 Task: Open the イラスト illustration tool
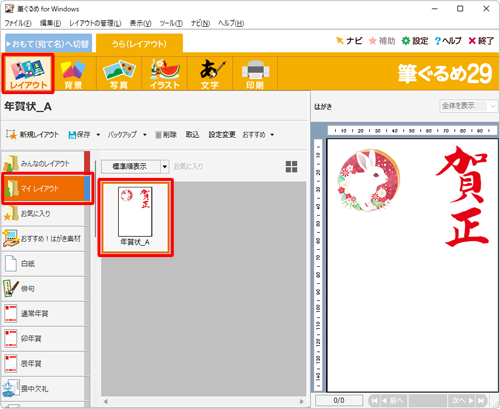(165, 73)
